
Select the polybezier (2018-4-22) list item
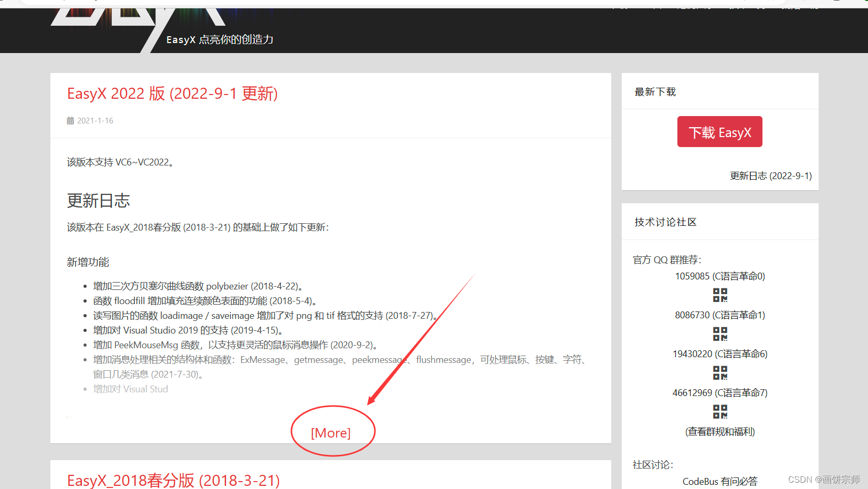tap(198, 286)
